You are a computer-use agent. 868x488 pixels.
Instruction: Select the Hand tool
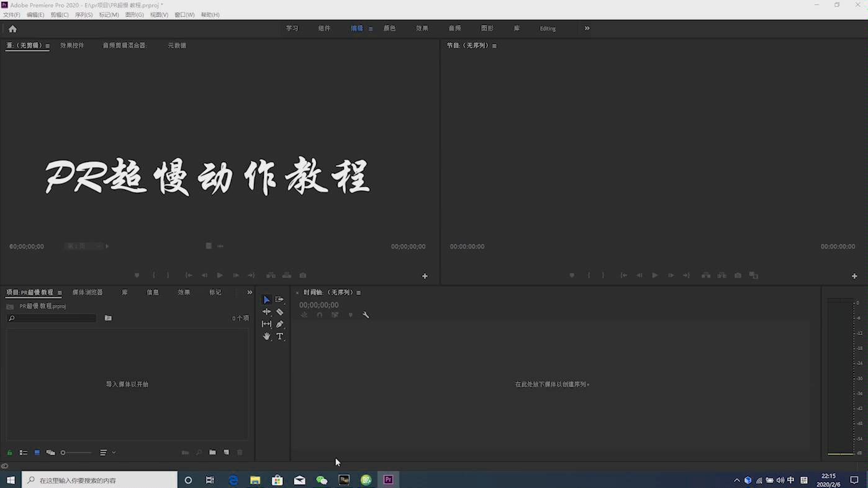pyautogui.click(x=266, y=337)
